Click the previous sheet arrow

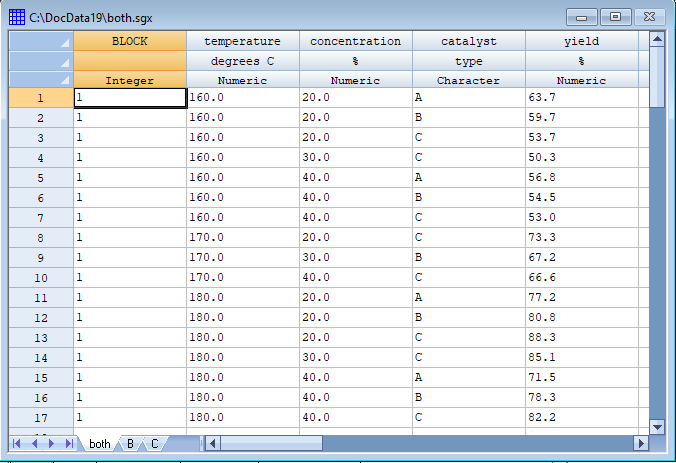[x=35, y=443]
